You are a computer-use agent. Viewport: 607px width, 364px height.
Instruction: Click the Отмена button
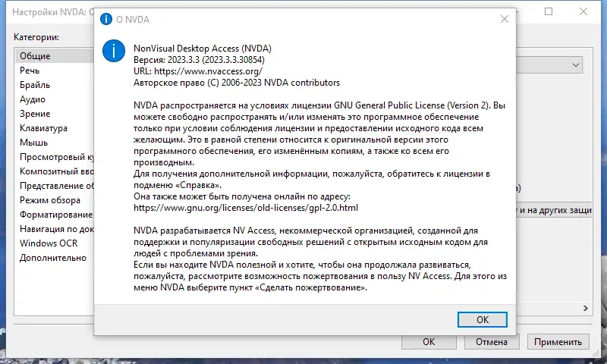(491, 342)
